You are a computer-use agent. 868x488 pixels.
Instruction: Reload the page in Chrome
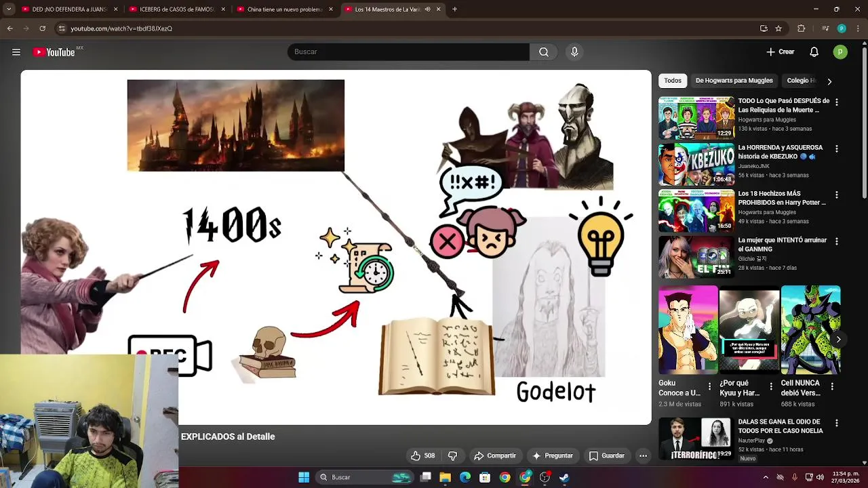click(x=43, y=28)
